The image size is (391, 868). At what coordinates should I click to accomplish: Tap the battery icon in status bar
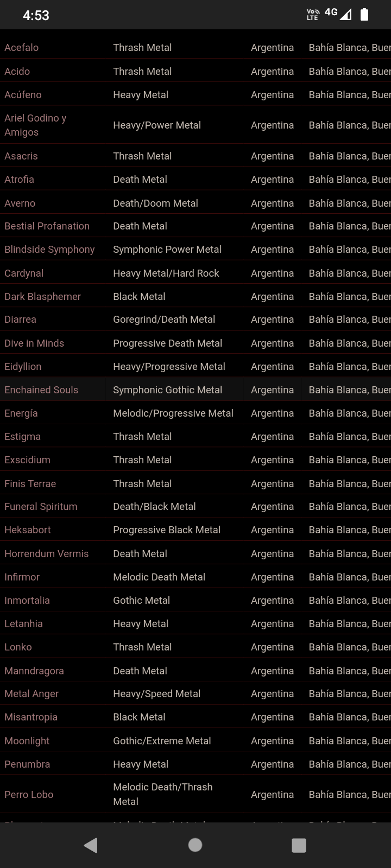[364, 15]
